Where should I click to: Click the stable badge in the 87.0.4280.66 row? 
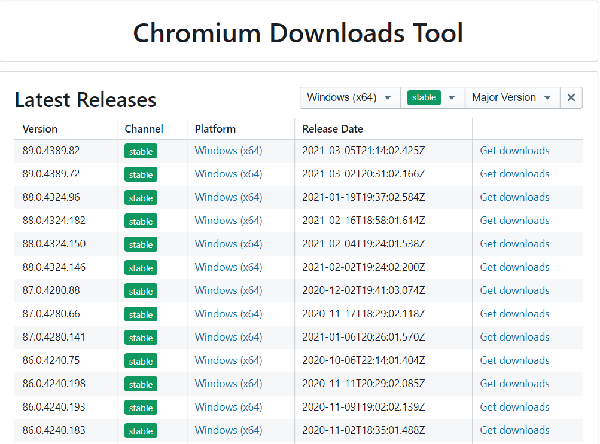[x=140, y=315]
